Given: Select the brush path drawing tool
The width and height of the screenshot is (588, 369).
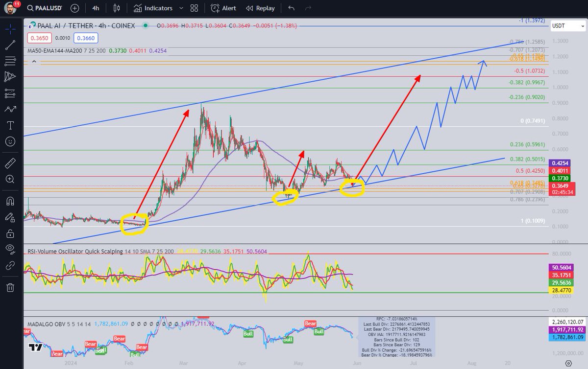Looking at the screenshot, I should (10, 109).
